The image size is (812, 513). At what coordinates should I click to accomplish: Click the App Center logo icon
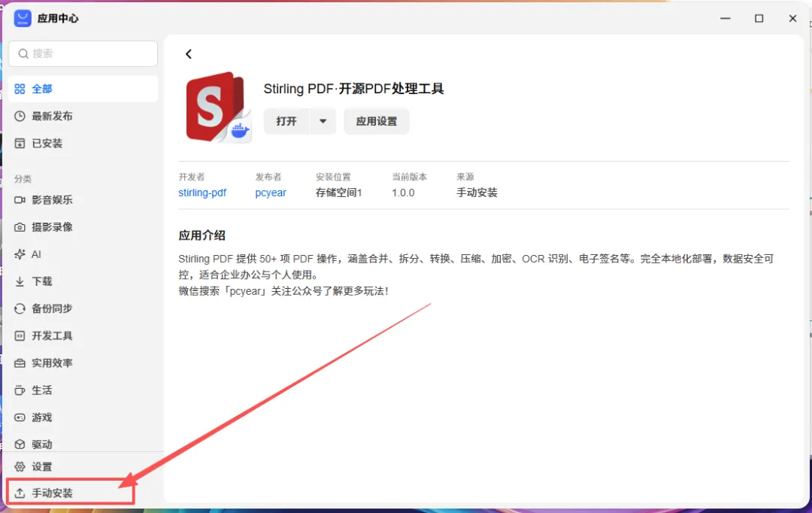[x=23, y=18]
